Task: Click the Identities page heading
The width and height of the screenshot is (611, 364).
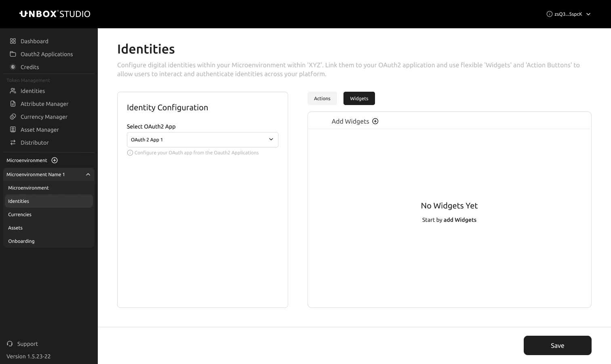Action: (146, 49)
